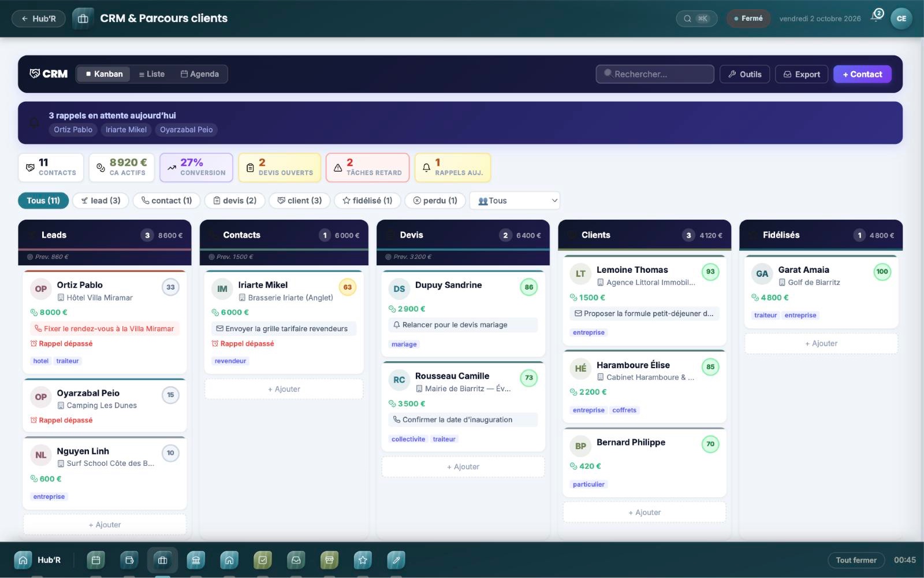Go back to Hub'R
The height and width of the screenshot is (578, 924).
(x=39, y=18)
